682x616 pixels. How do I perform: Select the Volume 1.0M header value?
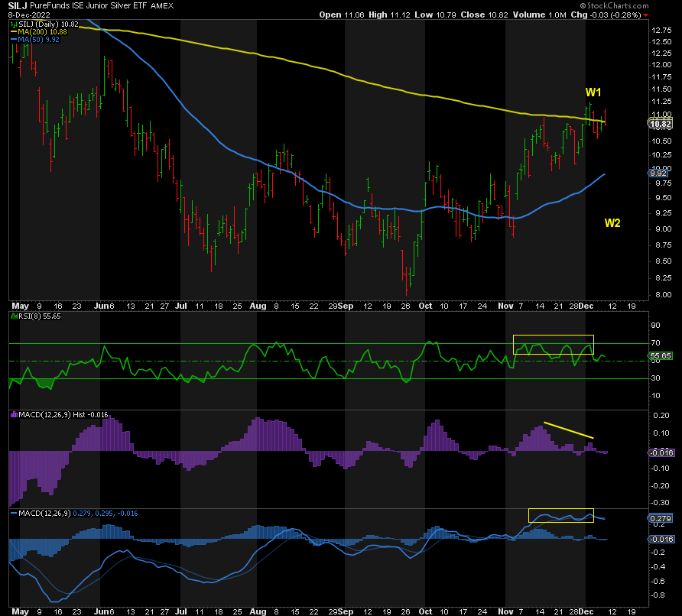tap(539, 15)
